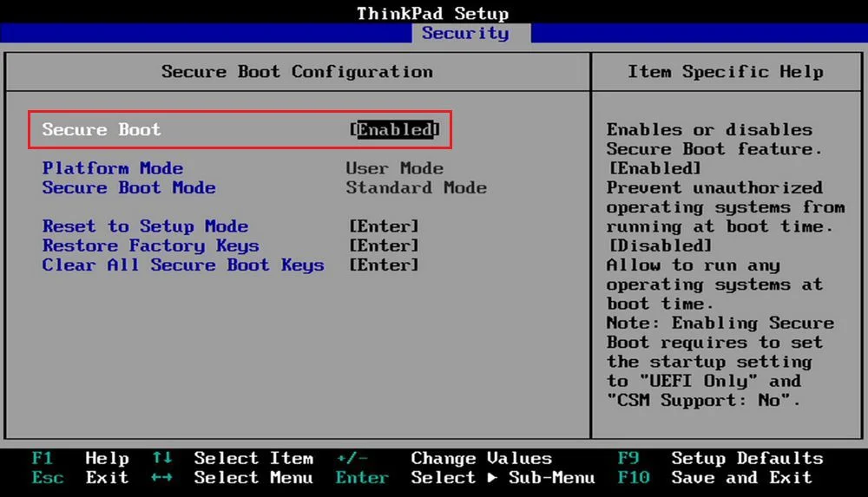Activate Enter option for Clear All Secure Boot Keys

tap(384, 265)
